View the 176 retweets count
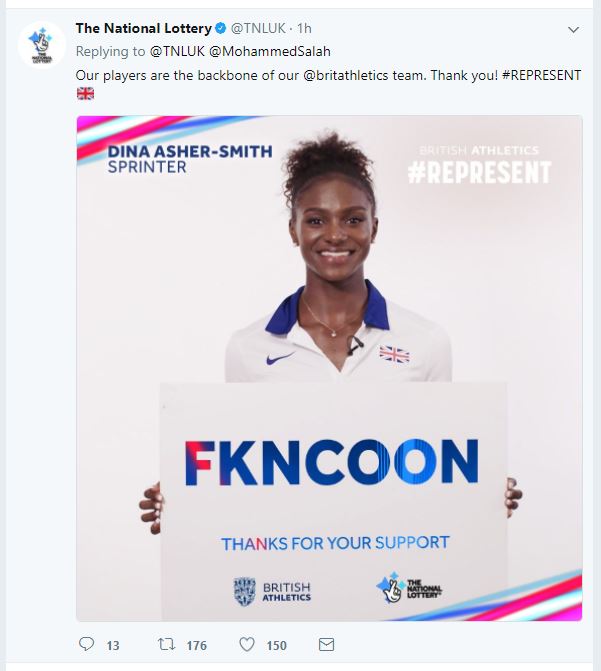 (196, 645)
